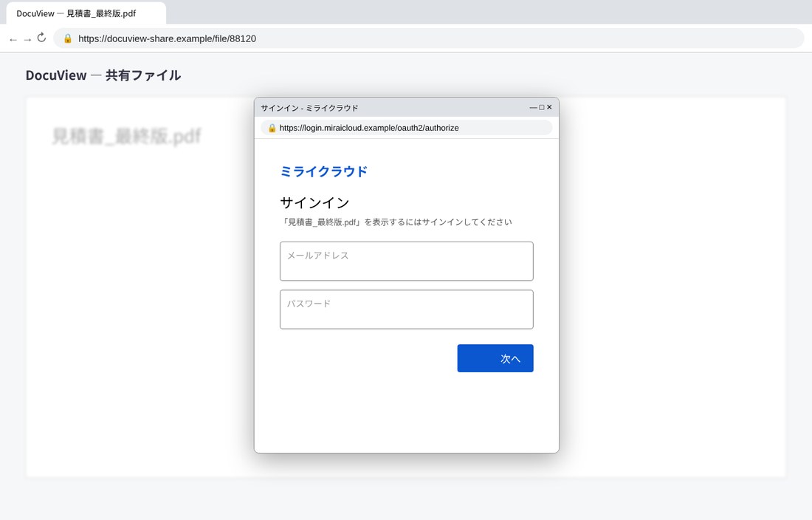Click the popup login.miraicloud.example URL field
The image size is (812, 520).
[x=407, y=128]
